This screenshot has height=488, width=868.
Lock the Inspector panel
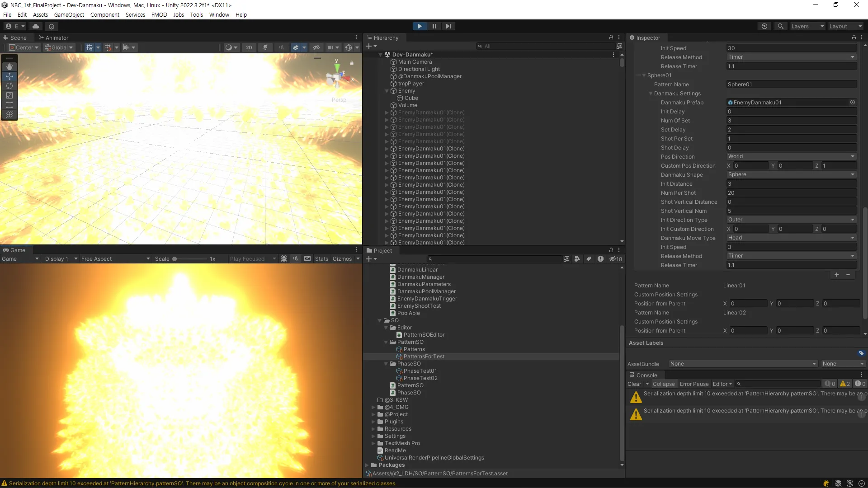click(854, 38)
